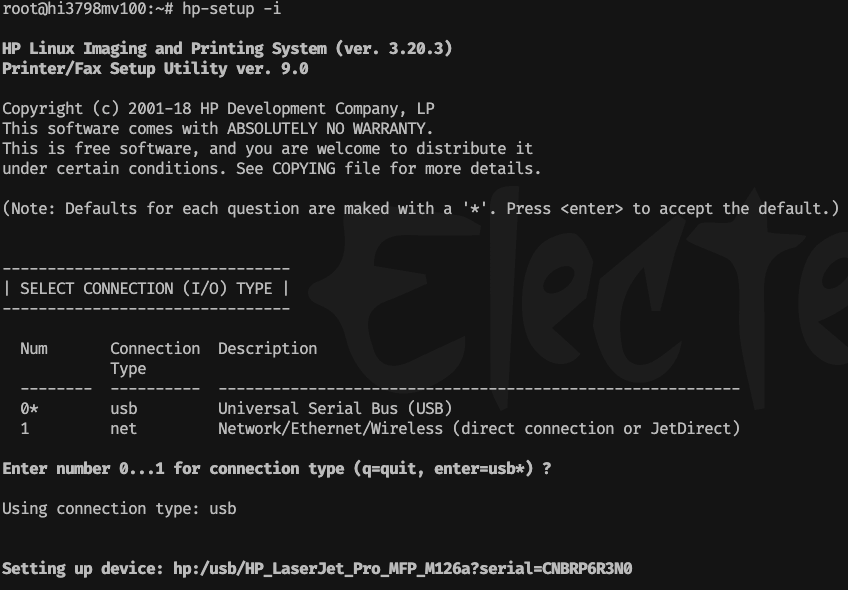Select option 1 in the Num column
The height and width of the screenshot is (590, 848).
[x=25, y=428]
